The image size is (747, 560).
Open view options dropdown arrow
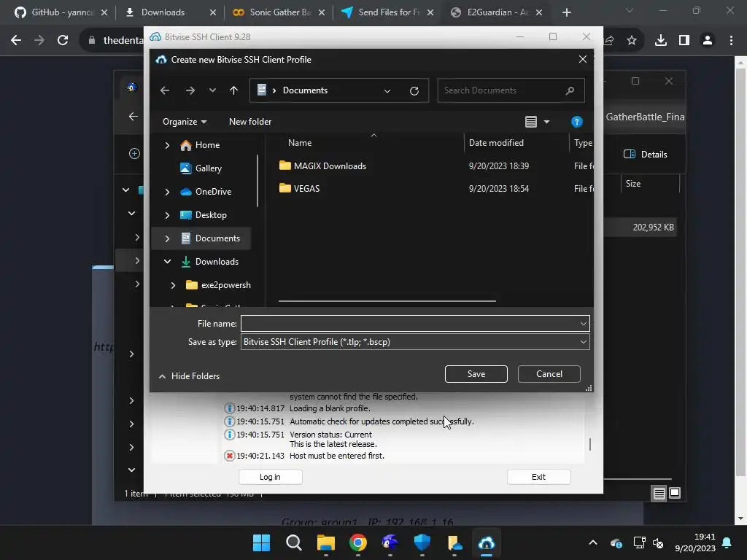(547, 122)
